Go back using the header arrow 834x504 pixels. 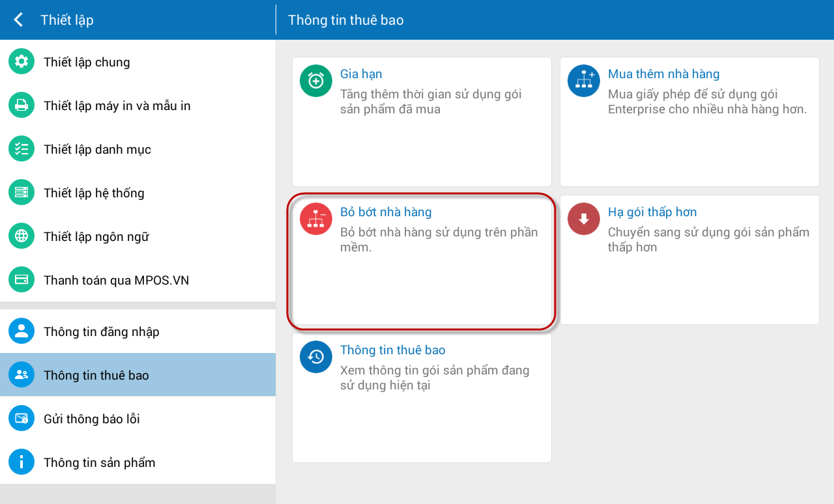(x=19, y=20)
